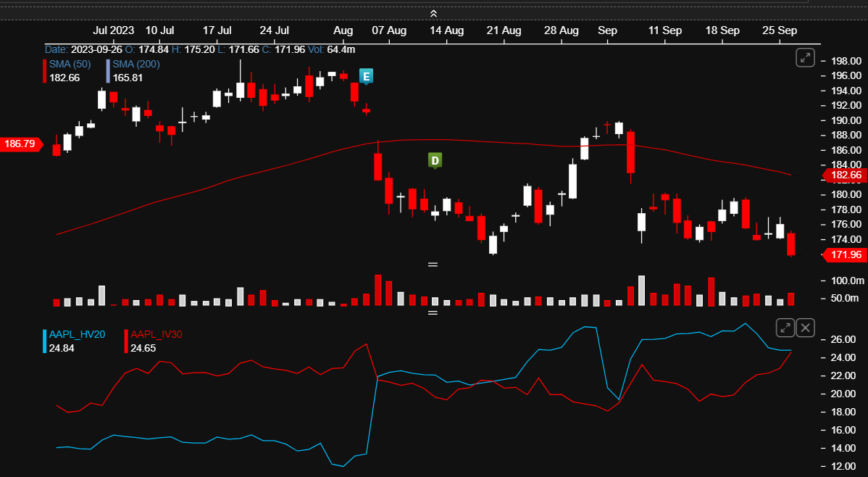Click the IV30 value 24.65
This screenshot has width=868, height=477.
[143, 349]
